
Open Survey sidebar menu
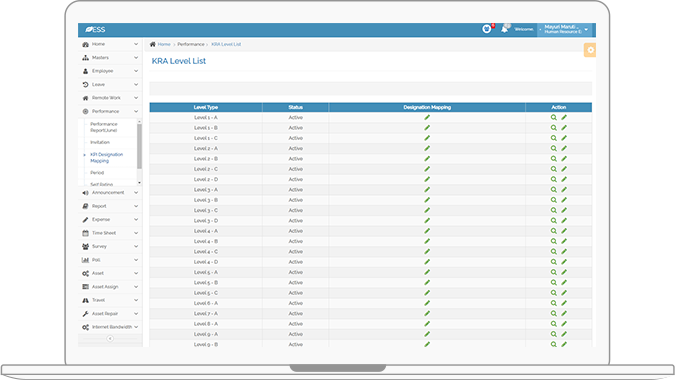[x=110, y=247]
